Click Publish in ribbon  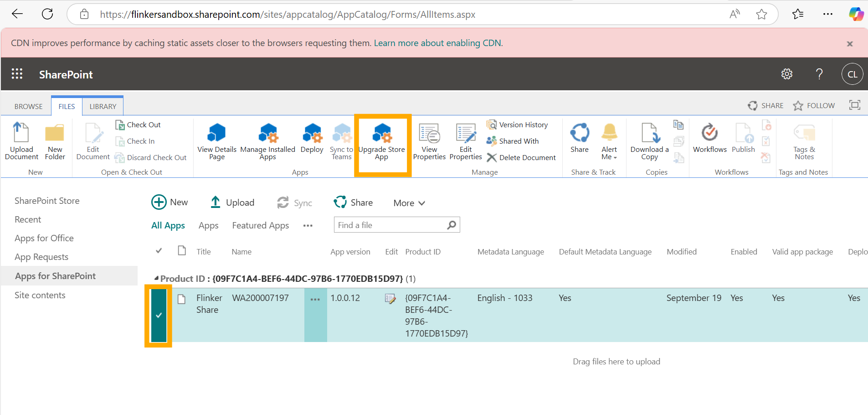click(744, 138)
